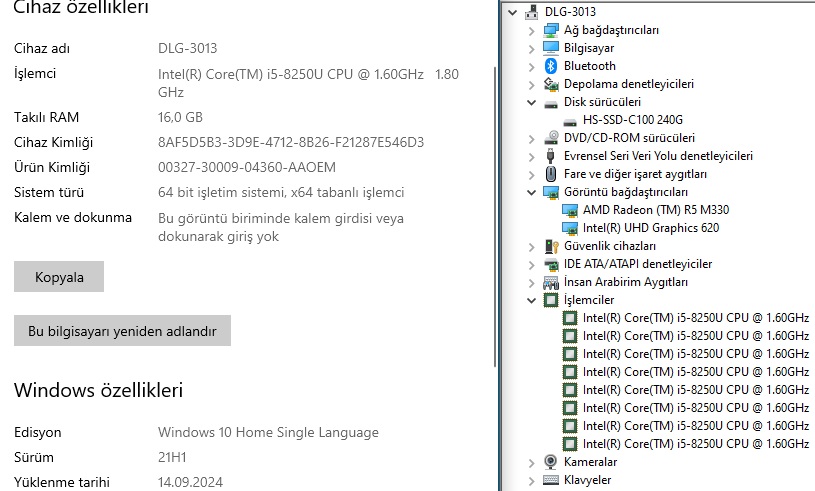Click the Fare ve diğer işaret aygıtları mouse icon

(x=551, y=174)
